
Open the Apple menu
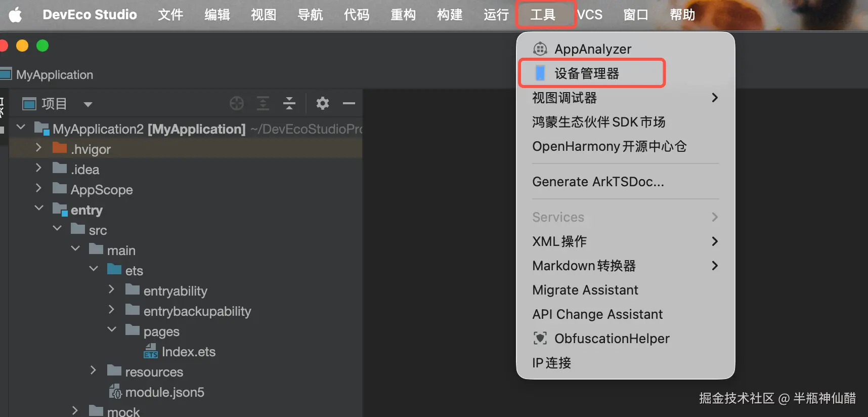click(15, 15)
